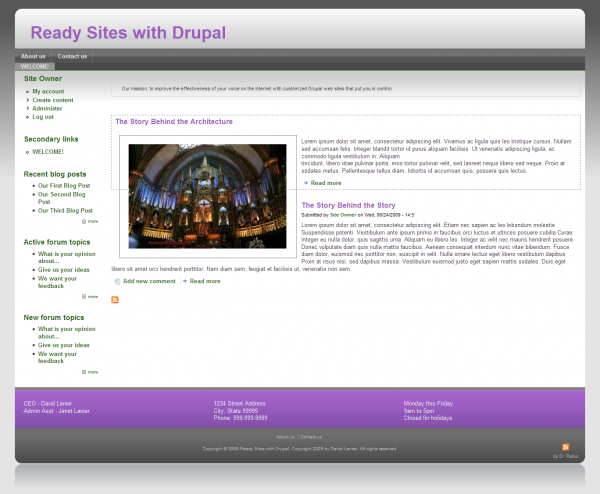Click the more icon under Recent blog posts
Image resolution: width=600 pixels, height=494 pixels.
click(84, 221)
